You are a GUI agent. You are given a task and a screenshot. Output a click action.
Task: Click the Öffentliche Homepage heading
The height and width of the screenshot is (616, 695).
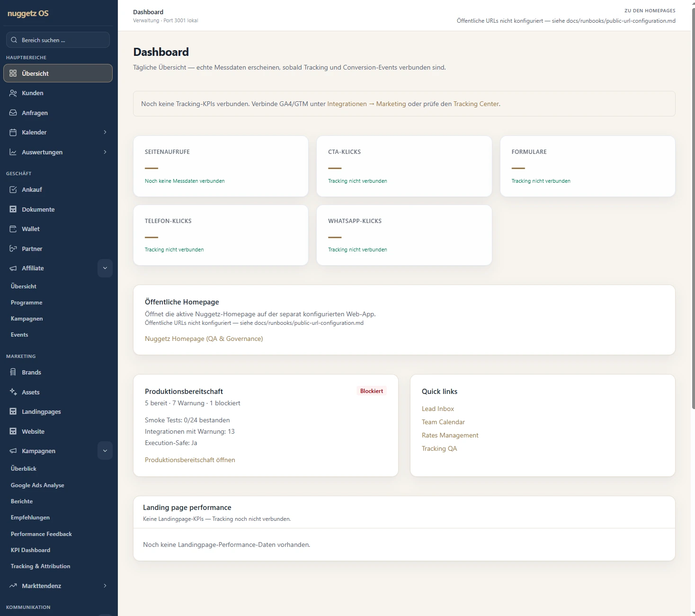pyautogui.click(x=182, y=302)
